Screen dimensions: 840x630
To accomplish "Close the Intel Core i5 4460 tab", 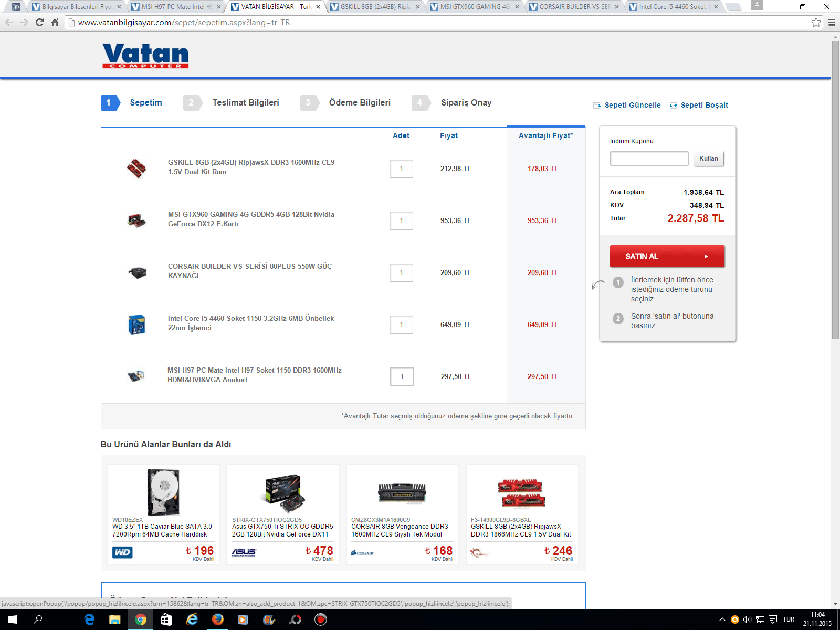I will (x=716, y=7).
